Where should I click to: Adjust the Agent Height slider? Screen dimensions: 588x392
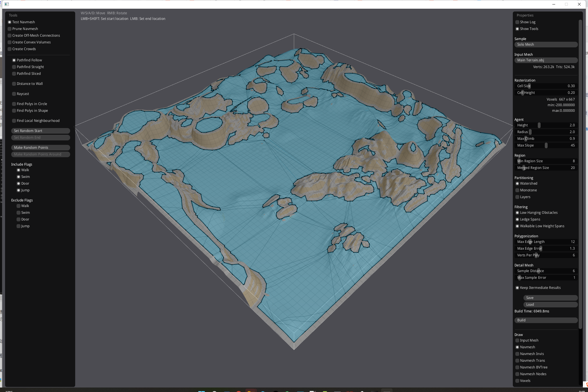click(546, 125)
